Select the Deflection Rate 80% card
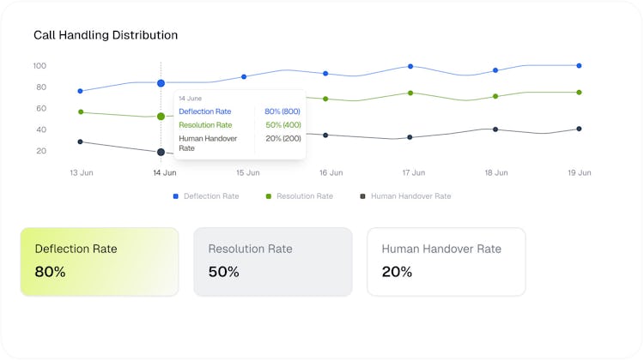 point(100,262)
